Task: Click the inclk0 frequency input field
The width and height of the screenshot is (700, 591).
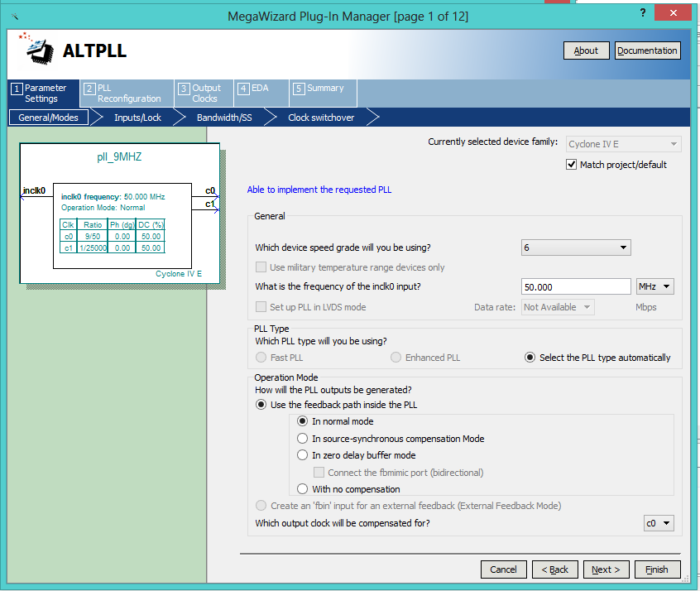Action: (x=576, y=286)
